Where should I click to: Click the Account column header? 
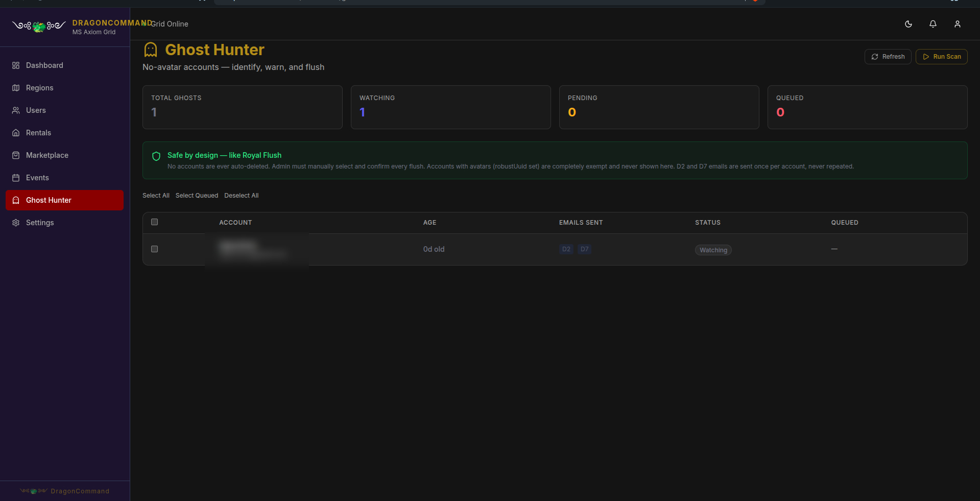pos(235,223)
